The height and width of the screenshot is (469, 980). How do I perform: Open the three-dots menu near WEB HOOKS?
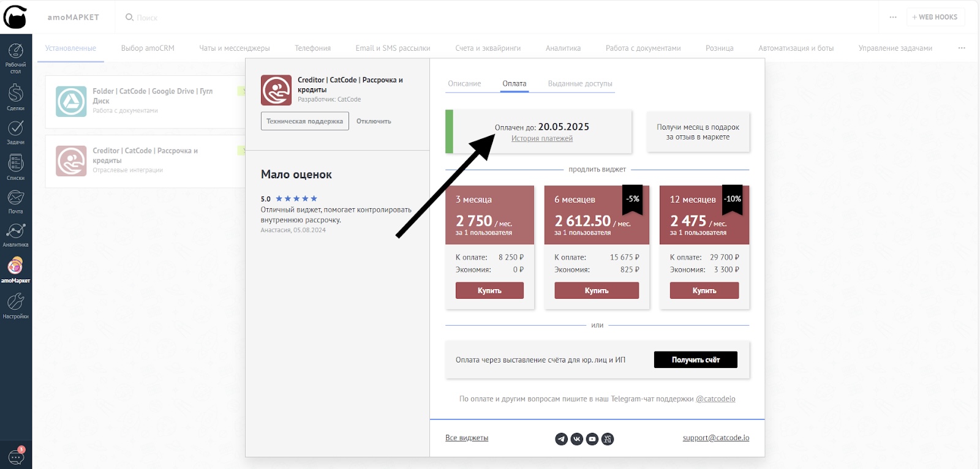pos(893,17)
